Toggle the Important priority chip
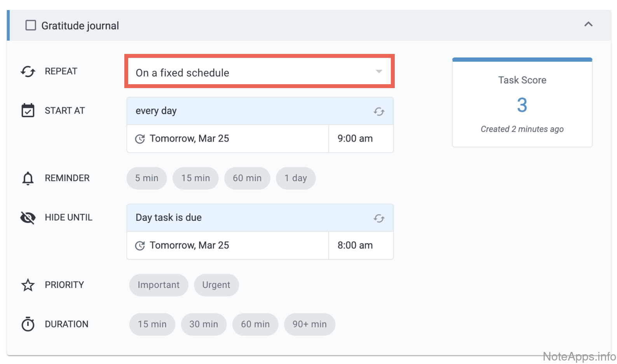Image resolution: width=617 pixels, height=364 pixels. pos(159,285)
